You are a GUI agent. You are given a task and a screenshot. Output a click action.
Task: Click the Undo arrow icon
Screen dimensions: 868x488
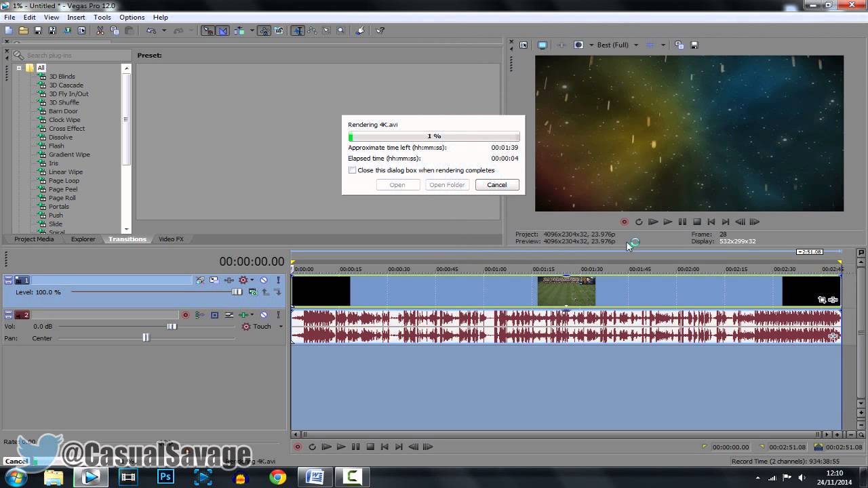[151, 30]
